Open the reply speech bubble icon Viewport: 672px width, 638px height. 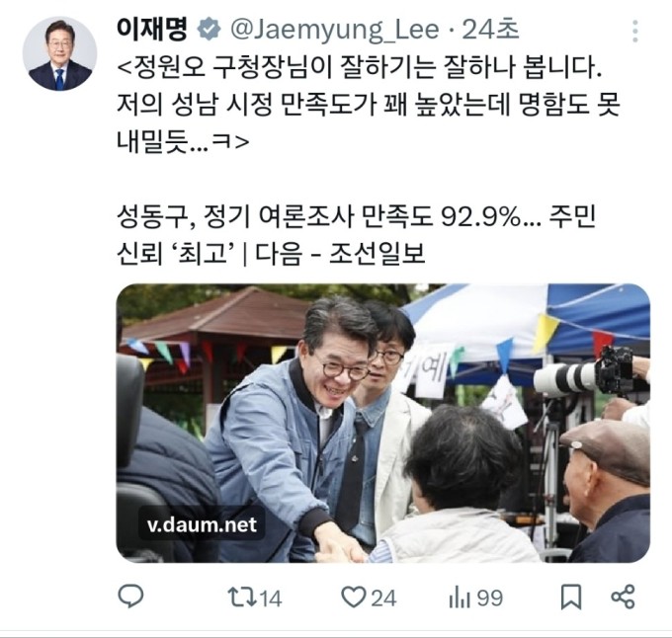[x=130, y=597]
